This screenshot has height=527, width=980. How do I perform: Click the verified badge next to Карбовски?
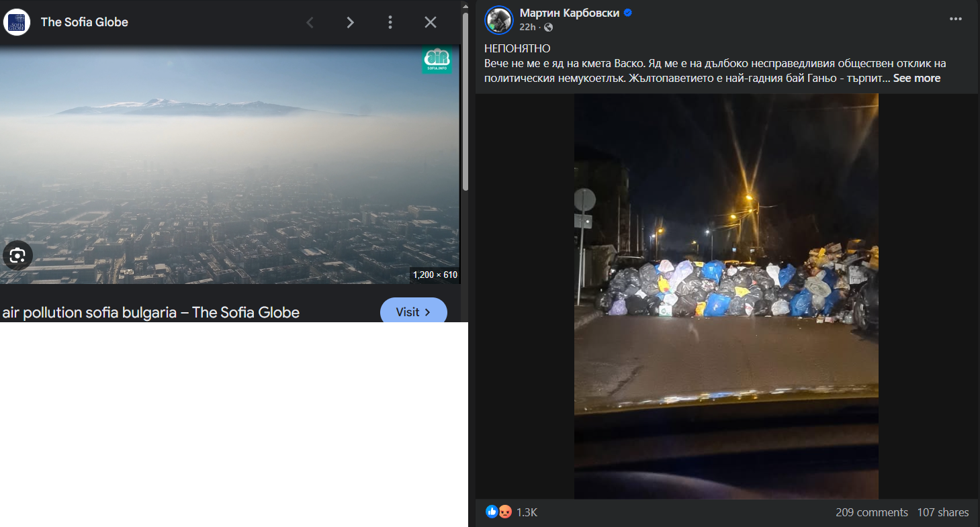point(628,13)
